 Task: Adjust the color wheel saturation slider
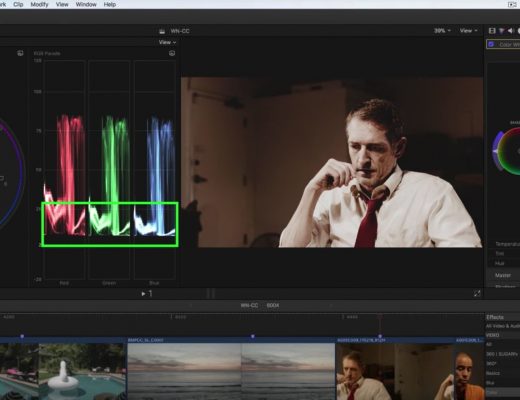click(497, 152)
